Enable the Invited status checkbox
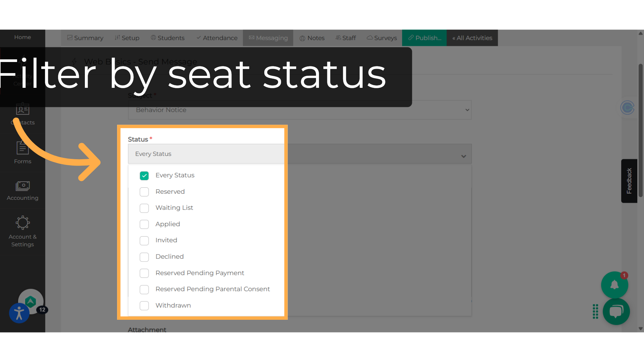The width and height of the screenshot is (644, 362). (x=144, y=241)
